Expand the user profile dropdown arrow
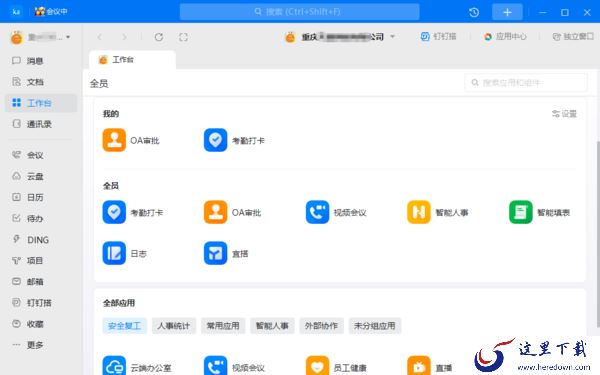This screenshot has height=375, width=600. coord(68,37)
